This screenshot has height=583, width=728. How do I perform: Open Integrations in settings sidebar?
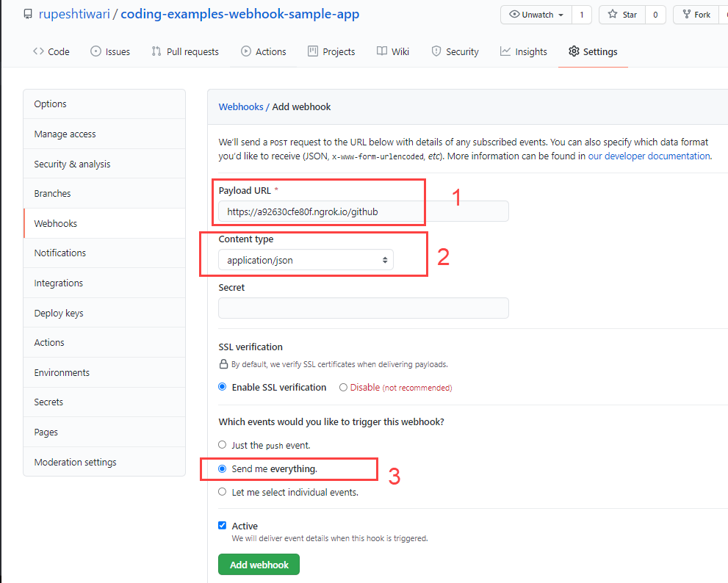point(104,283)
